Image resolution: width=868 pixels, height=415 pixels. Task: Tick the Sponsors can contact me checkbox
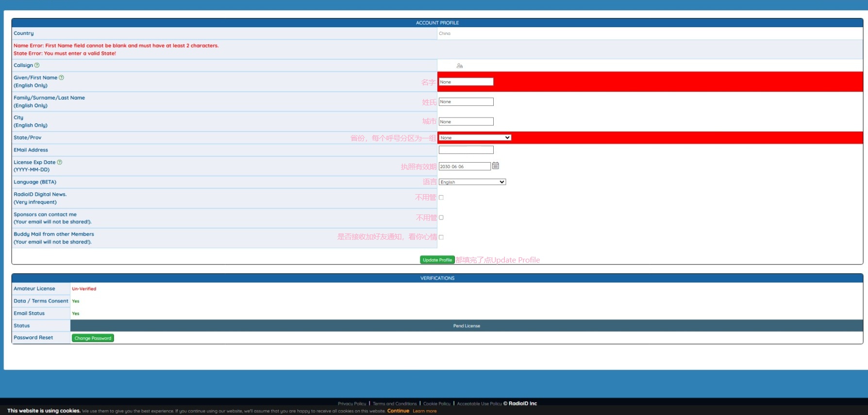coord(441,217)
